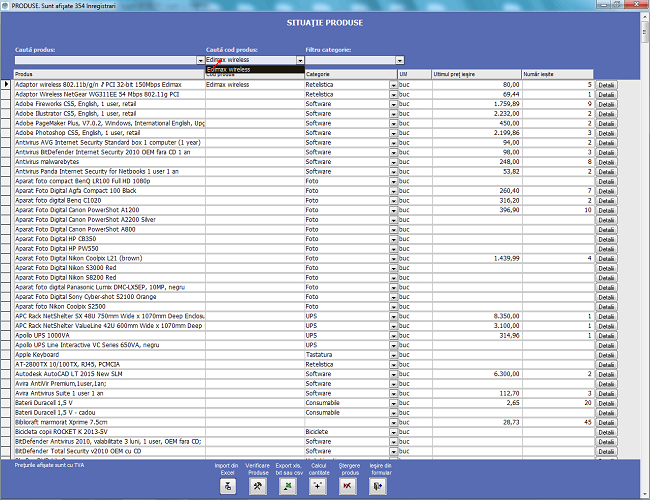The height and width of the screenshot is (500, 650).
Task: Click product 'Aparat foto Nikon Coolpix S2500'
Action: (109, 306)
